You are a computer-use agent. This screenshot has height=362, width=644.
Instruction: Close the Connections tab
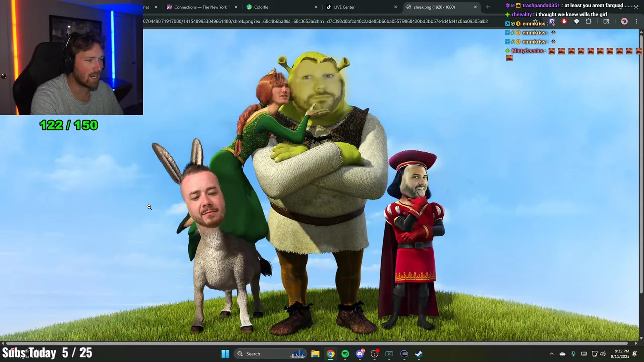[236, 7]
